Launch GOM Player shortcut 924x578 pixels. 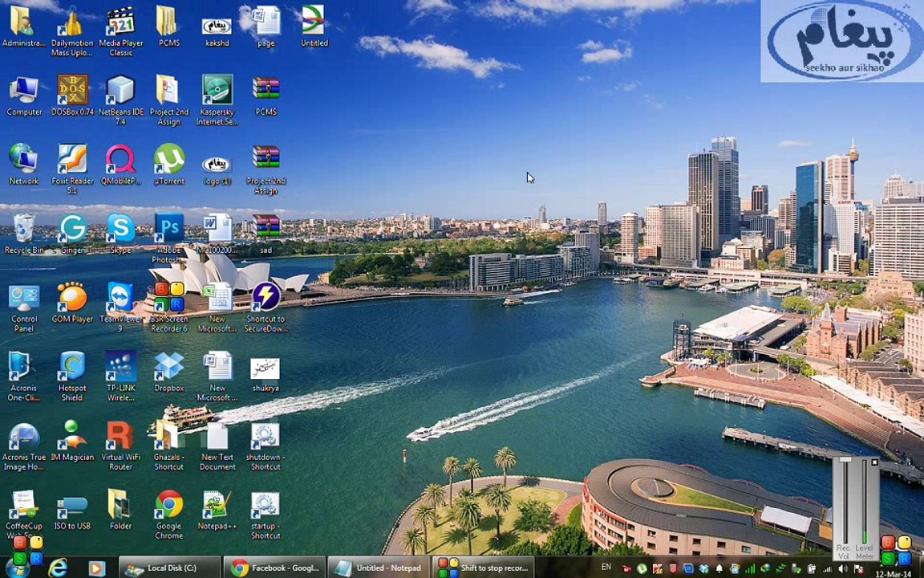tap(72, 303)
